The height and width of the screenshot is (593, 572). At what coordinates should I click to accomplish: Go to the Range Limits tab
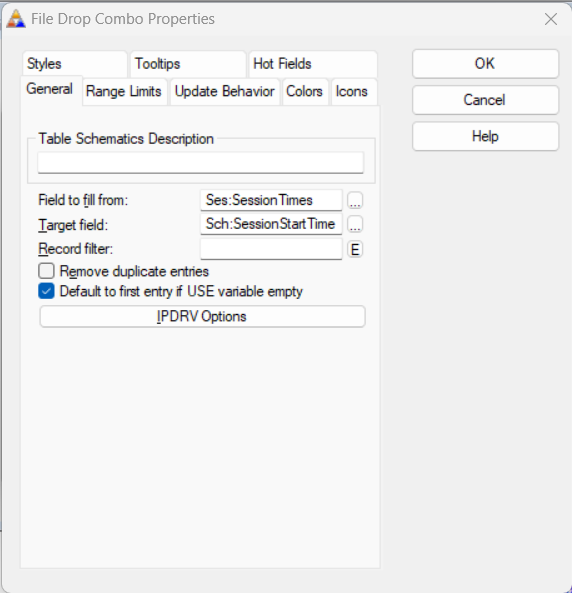click(124, 92)
